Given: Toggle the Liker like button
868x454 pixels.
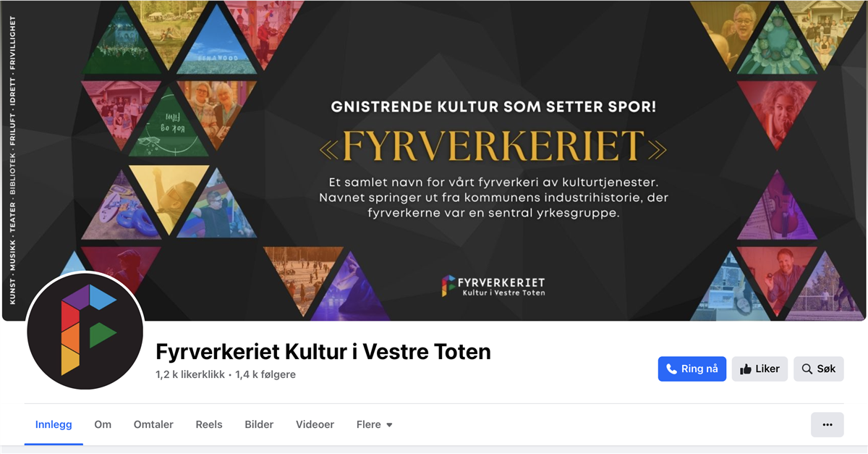Looking at the screenshot, I should pyautogui.click(x=759, y=369).
